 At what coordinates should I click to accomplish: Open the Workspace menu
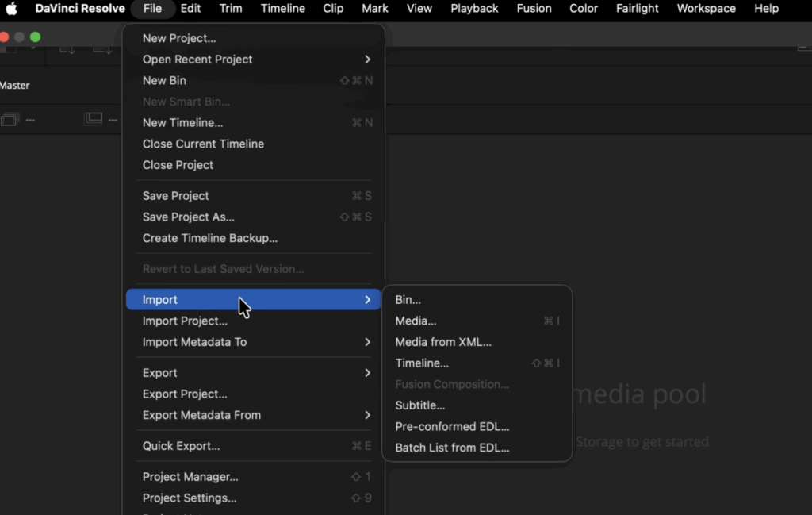coord(706,9)
